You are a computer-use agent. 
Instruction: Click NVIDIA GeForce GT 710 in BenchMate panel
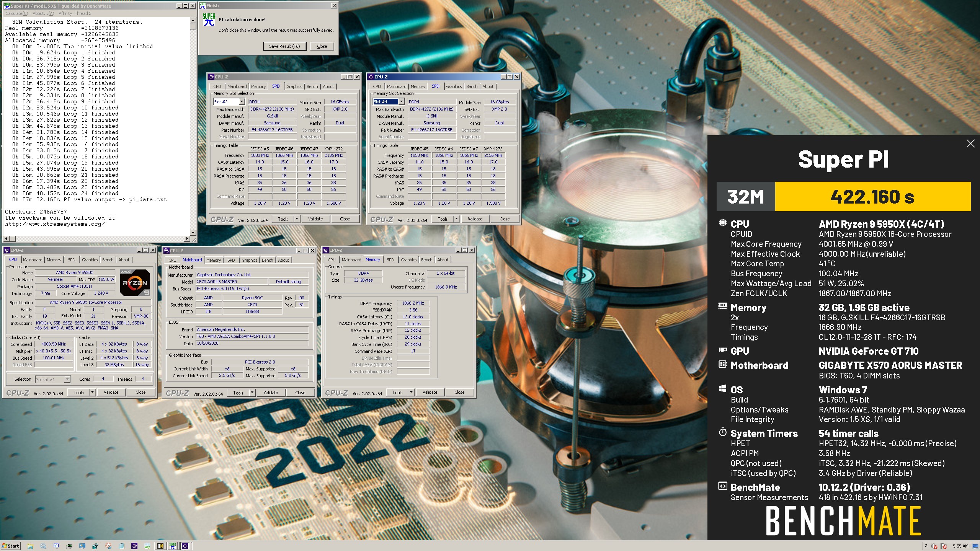coord(869,351)
